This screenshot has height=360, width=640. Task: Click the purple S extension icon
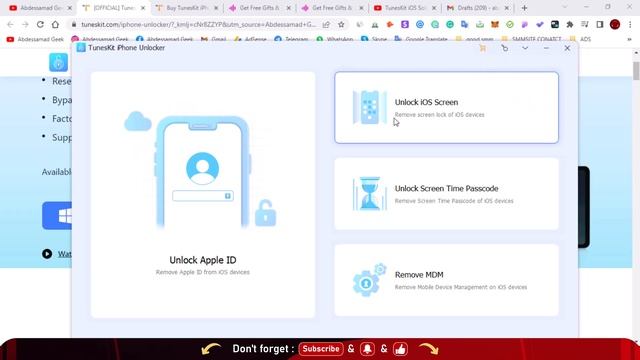[404, 24]
